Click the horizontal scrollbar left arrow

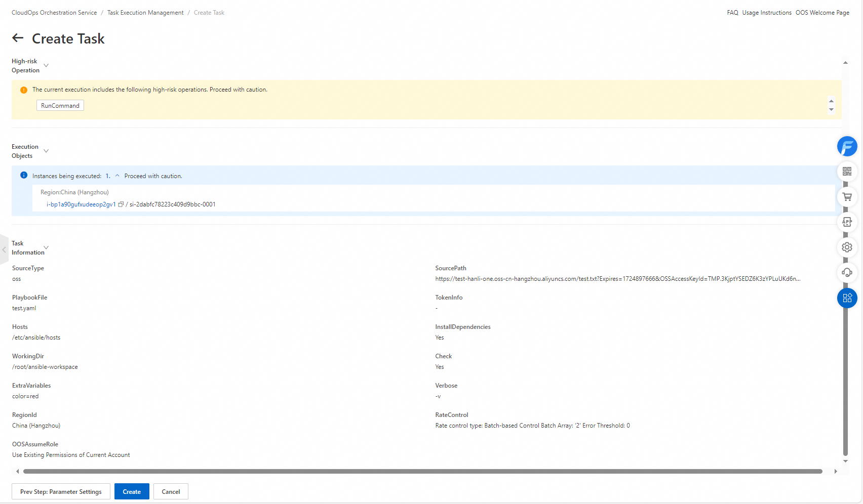(x=18, y=471)
